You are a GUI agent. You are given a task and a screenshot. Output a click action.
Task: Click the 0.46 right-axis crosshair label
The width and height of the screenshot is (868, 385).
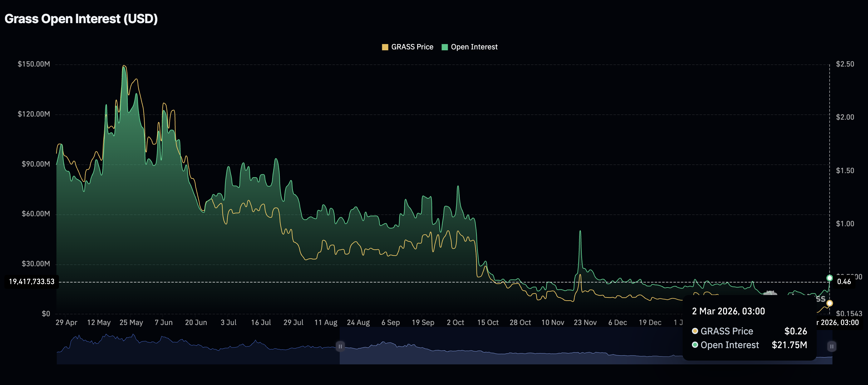point(844,282)
